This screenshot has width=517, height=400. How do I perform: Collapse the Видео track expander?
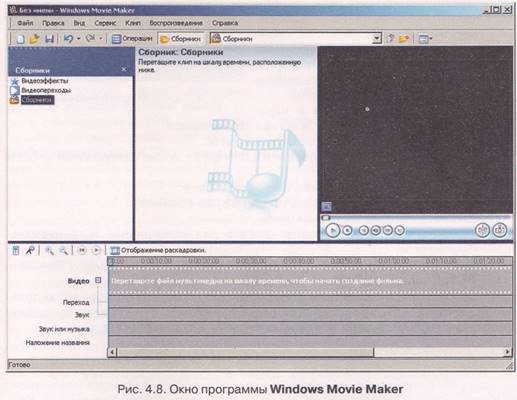(98, 280)
